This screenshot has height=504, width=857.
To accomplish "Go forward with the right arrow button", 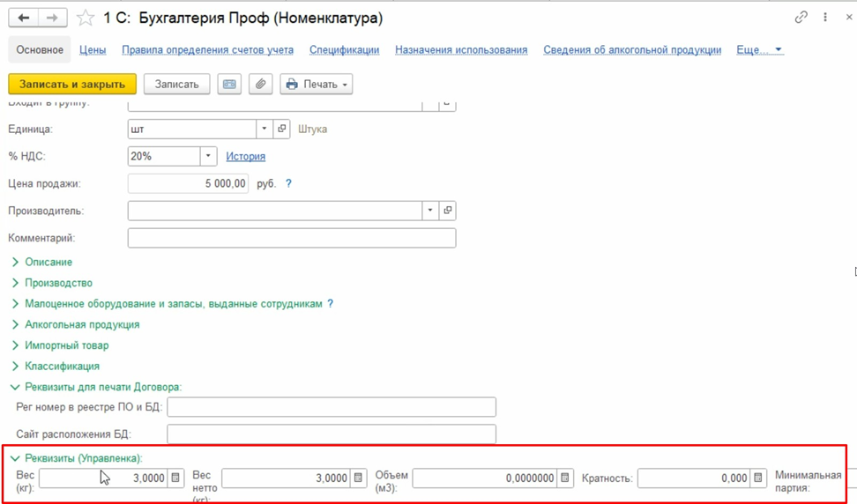I will (x=53, y=18).
